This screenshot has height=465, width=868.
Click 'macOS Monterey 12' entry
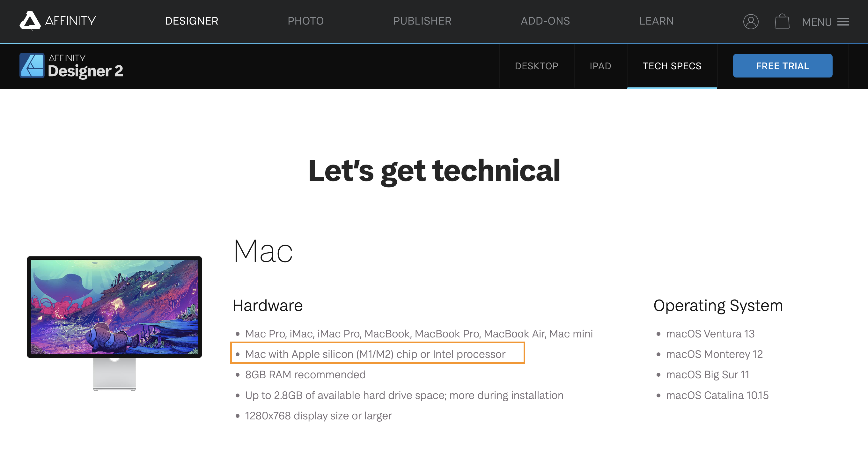(714, 354)
